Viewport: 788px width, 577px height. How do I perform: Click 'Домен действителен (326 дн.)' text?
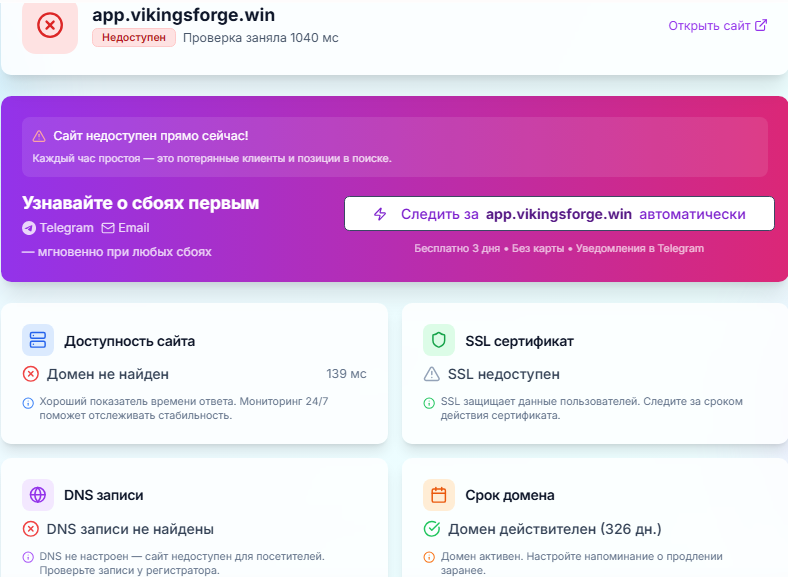point(555,529)
